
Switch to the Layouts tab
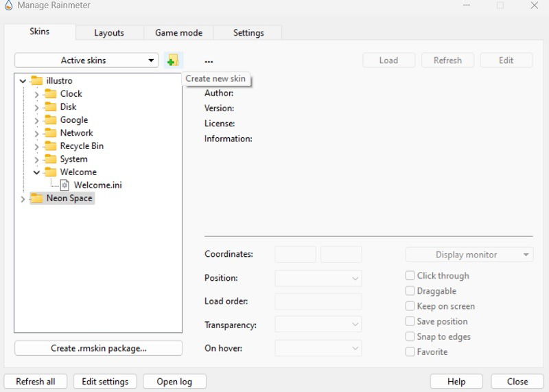coord(109,32)
